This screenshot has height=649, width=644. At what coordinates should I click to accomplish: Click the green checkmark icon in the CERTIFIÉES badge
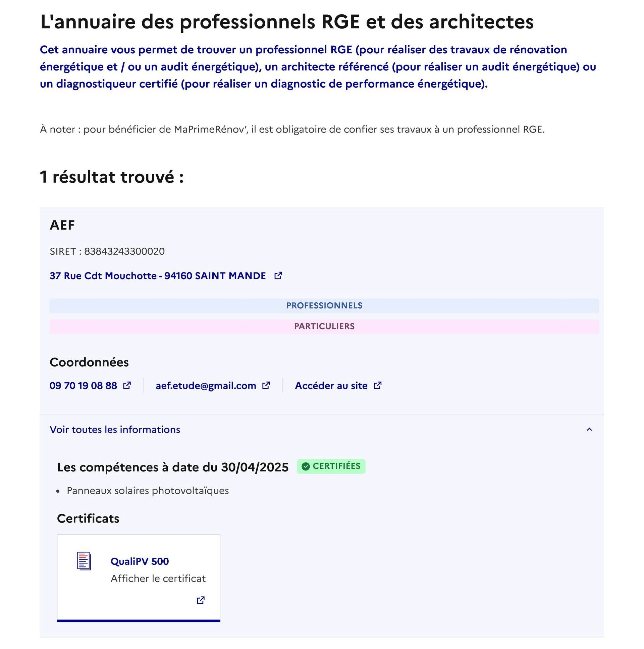click(306, 466)
